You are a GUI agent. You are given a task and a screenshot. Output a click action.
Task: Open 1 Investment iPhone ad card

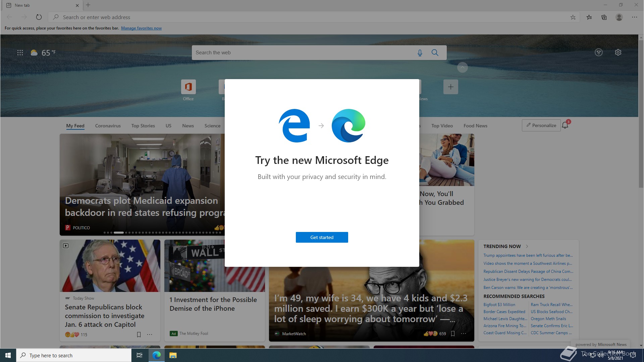click(x=214, y=290)
